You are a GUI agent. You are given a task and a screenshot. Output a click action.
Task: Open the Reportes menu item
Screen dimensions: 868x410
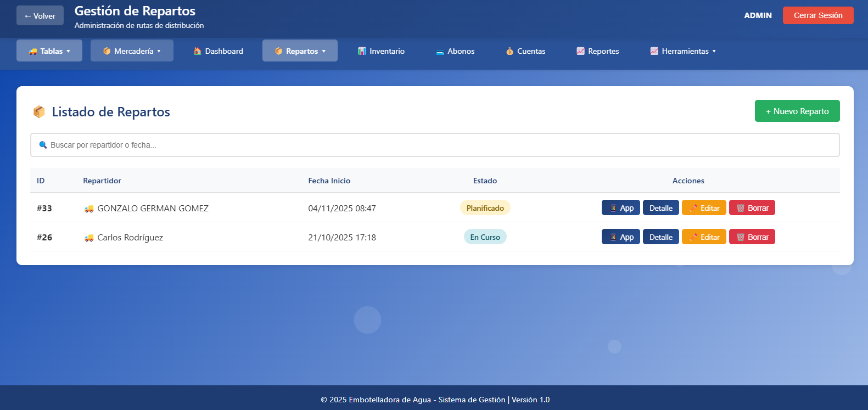[597, 51]
